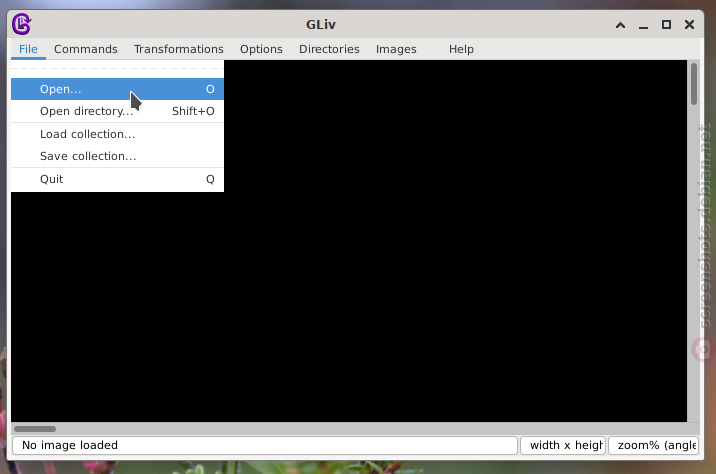
Task: Open the Images menu
Action: (396, 49)
